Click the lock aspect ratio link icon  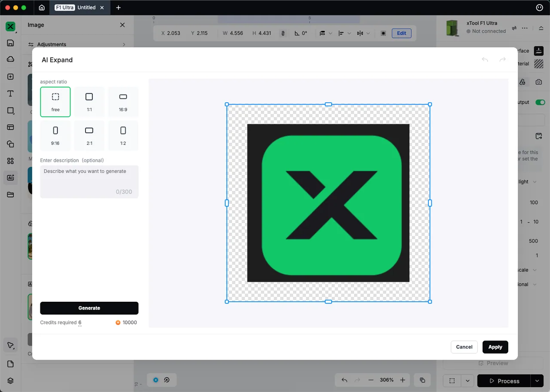283,33
